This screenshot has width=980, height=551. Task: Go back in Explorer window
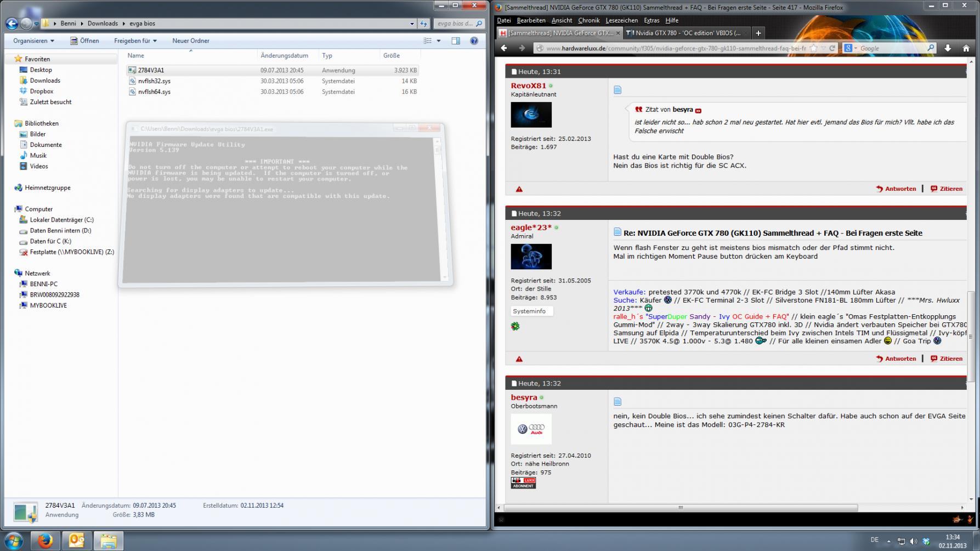(x=12, y=24)
